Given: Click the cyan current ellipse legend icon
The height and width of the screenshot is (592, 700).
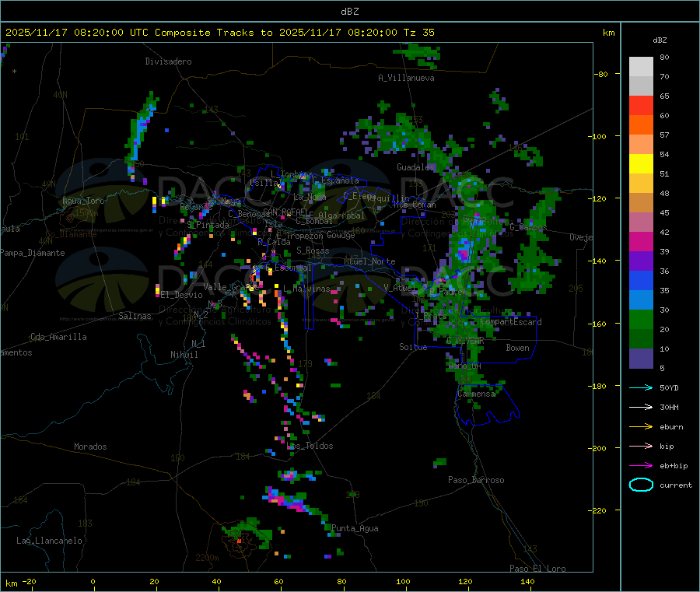Looking at the screenshot, I should pos(641,485).
